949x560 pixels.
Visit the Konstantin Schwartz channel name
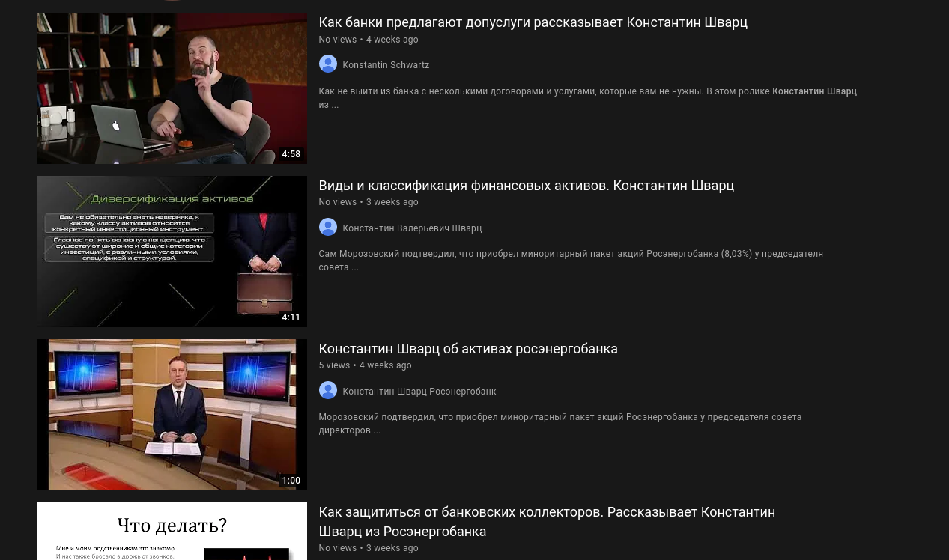pyautogui.click(x=386, y=65)
